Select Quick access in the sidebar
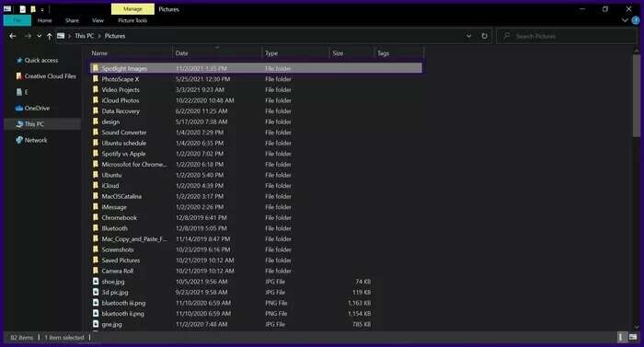 coord(41,60)
